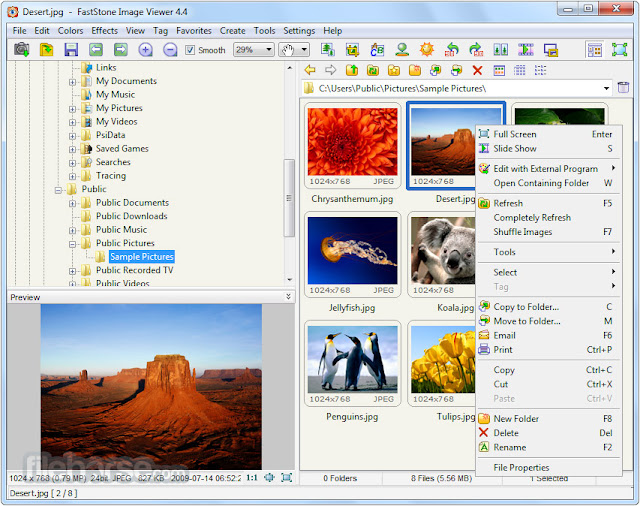Click the rotate left toolbar icon
The image size is (640, 506).
452,50
